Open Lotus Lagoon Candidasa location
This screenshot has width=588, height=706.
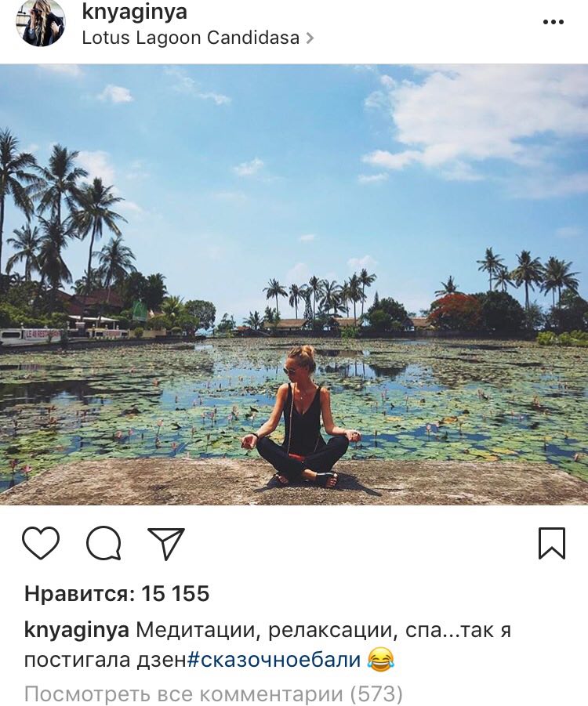point(191,38)
